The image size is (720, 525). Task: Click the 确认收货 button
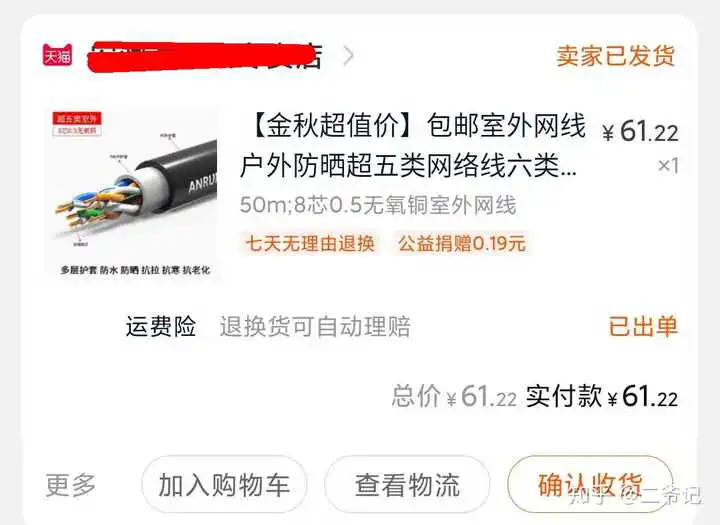tap(590, 485)
